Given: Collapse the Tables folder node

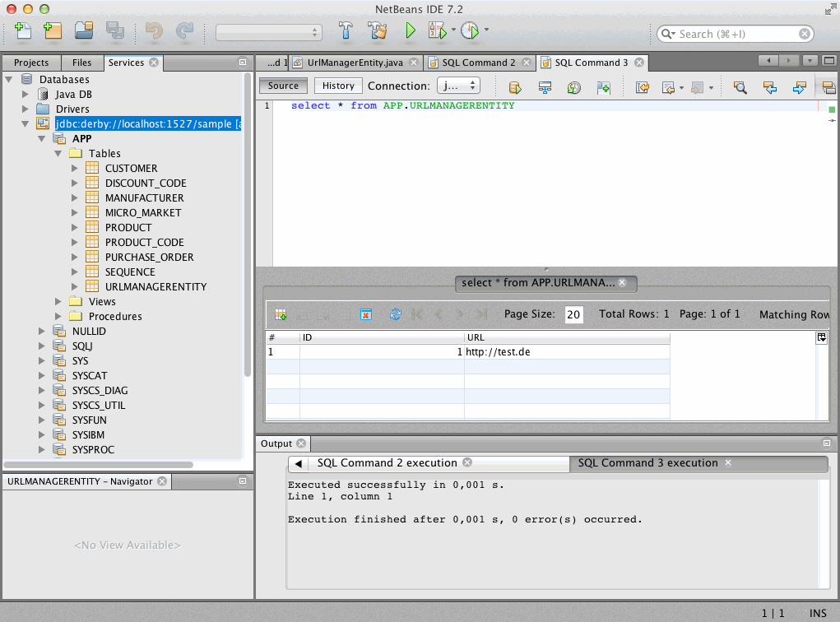Looking at the screenshot, I should click(x=58, y=153).
